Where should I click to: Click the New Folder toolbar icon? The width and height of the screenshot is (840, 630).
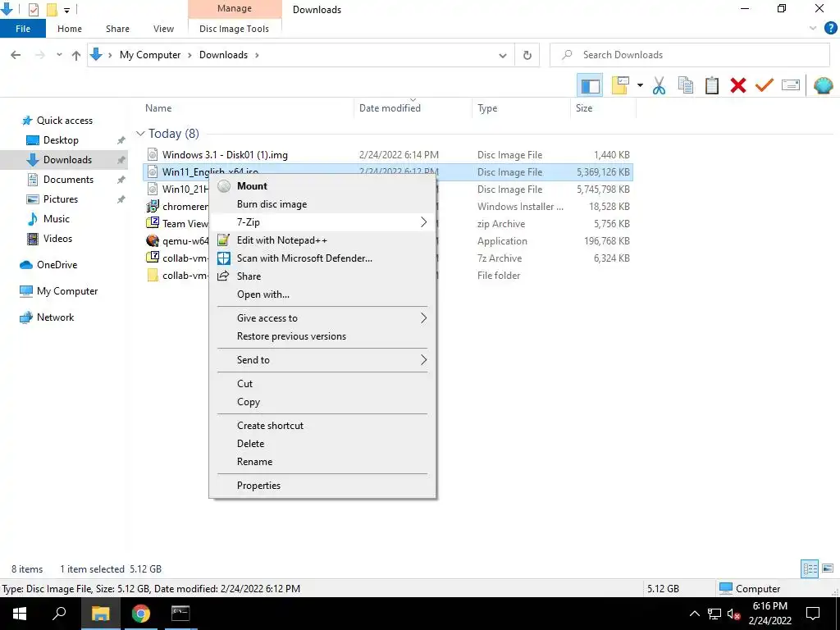620,85
